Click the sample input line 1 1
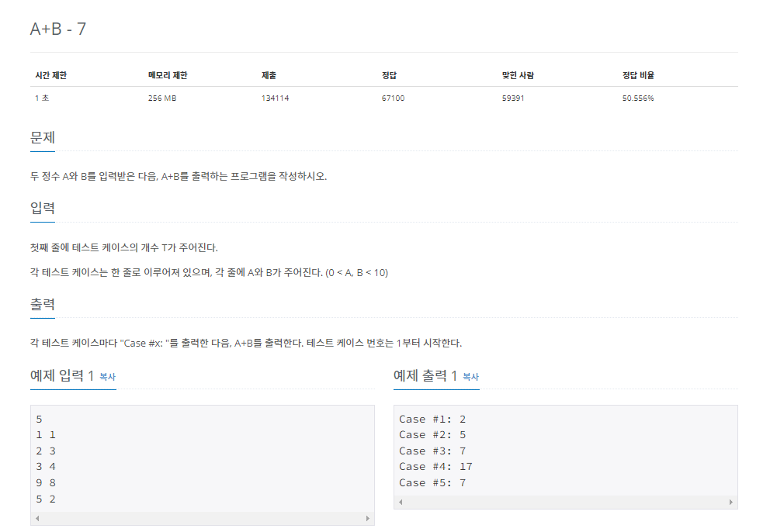 point(46,435)
